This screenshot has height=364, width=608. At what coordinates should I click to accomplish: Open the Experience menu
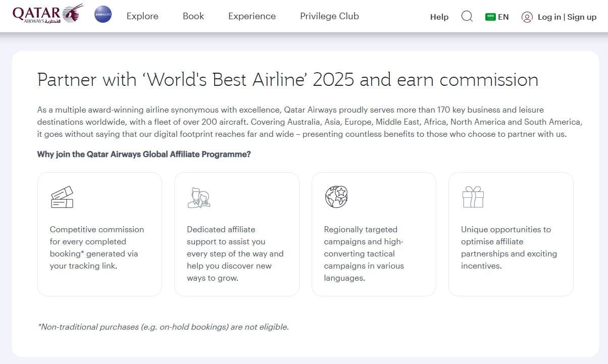(x=252, y=16)
